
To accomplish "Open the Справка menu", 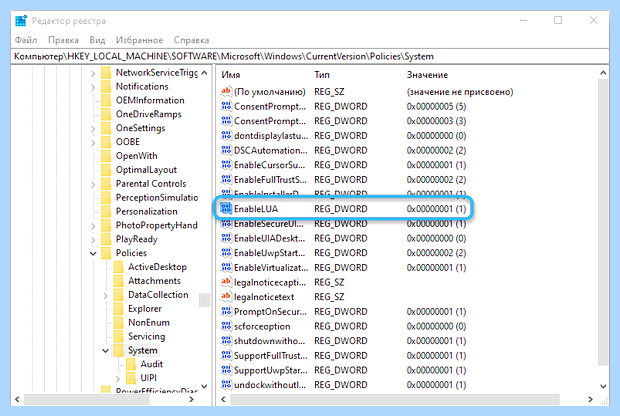I will pos(191,40).
